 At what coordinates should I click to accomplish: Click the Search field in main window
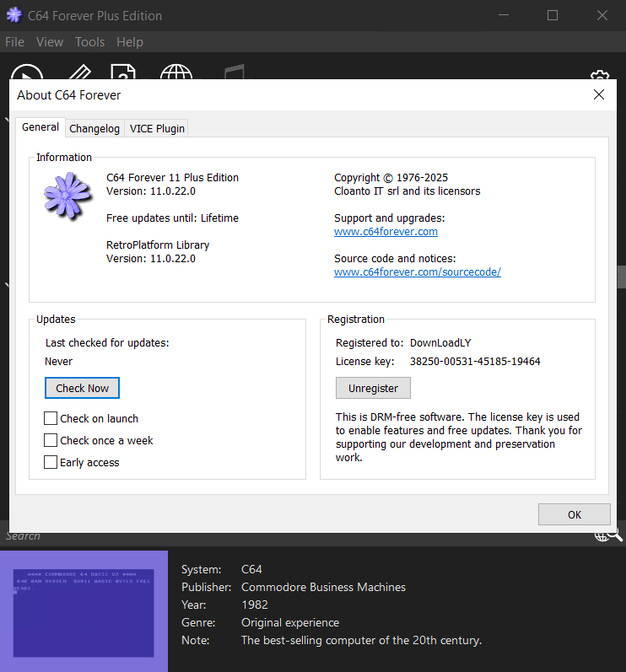(x=296, y=535)
